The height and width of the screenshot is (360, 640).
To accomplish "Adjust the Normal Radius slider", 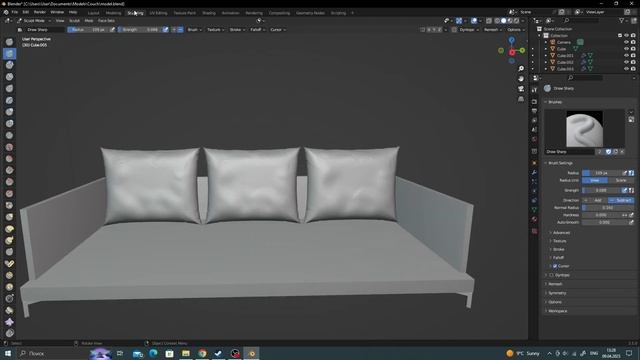I will click(x=608, y=208).
